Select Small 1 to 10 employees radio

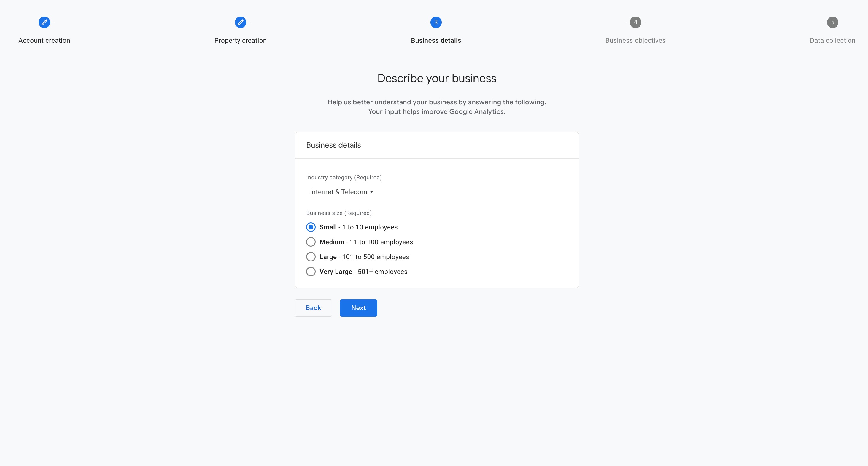click(x=311, y=227)
